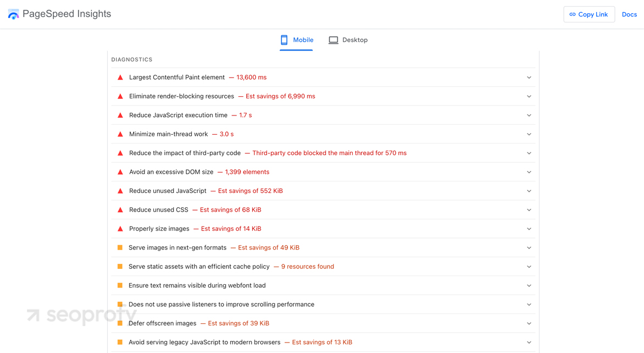Click the desktop monitor icon in the tab bar

point(333,40)
